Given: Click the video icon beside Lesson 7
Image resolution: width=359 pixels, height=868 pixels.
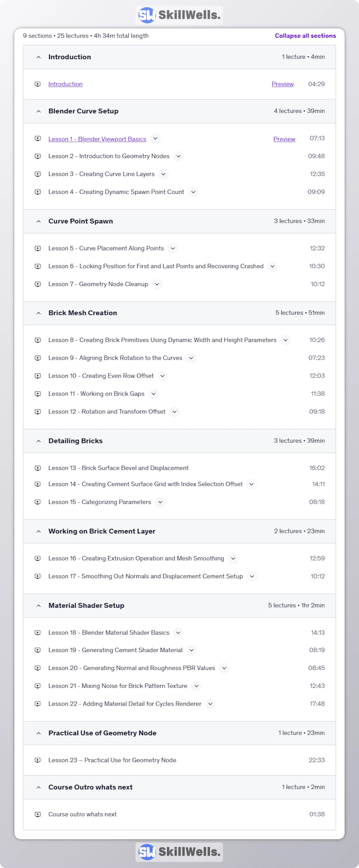Looking at the screenshot, I should (x=37, y=284).
